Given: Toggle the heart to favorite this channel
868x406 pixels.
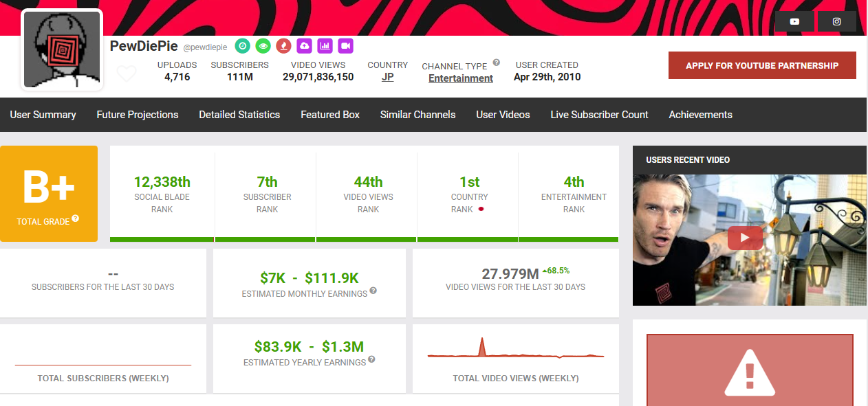Looking at the screenshot, I should 127,72.
